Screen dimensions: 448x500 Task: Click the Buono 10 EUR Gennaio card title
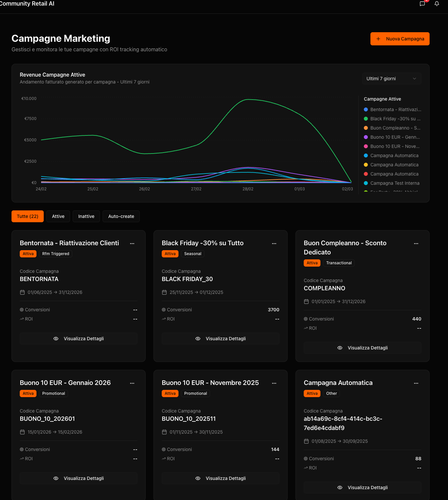(65, 383)
